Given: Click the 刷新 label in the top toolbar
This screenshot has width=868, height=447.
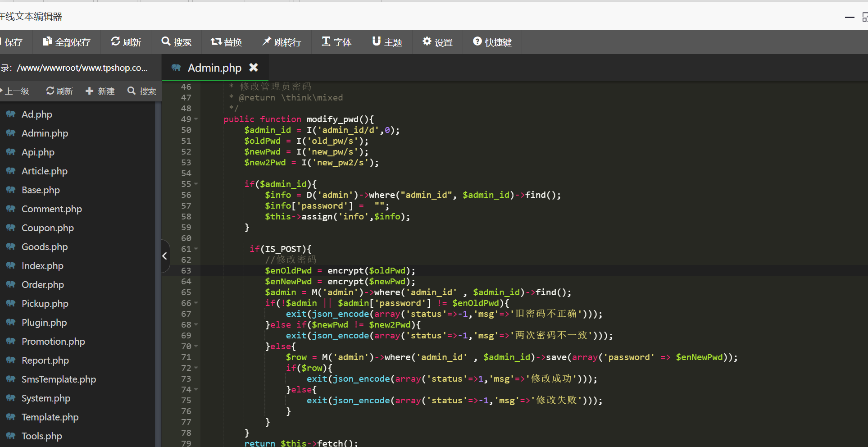Looking at the screenshot, I should click(132, 42).
